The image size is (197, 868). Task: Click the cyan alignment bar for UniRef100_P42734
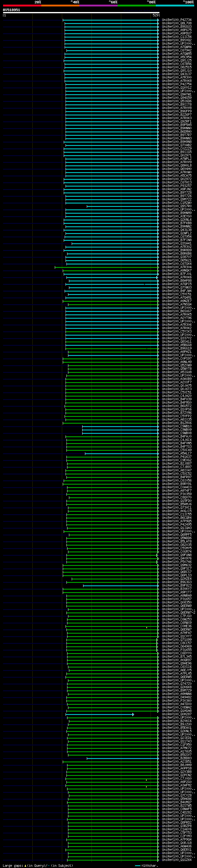click(111, 20)
